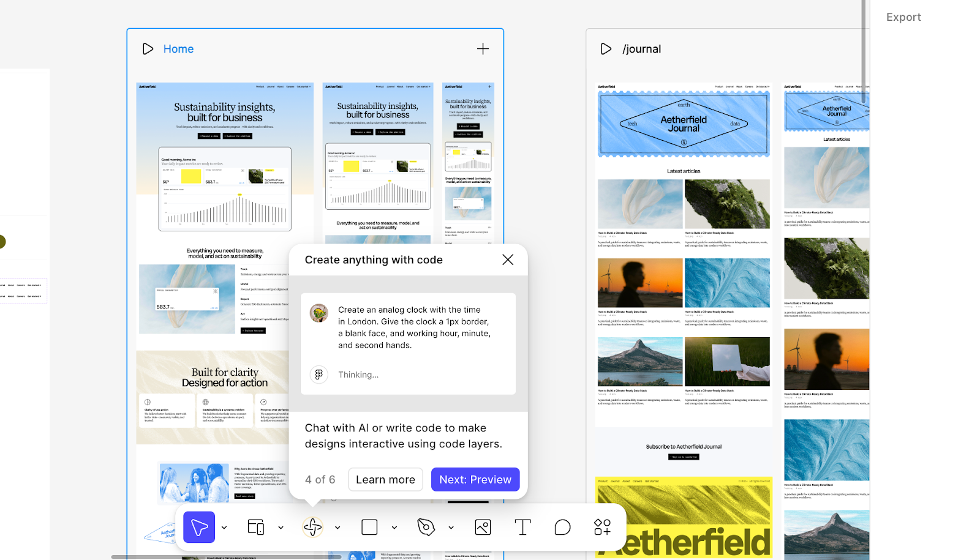
Task: Select the Pen tool
Action: coord(426,527)
